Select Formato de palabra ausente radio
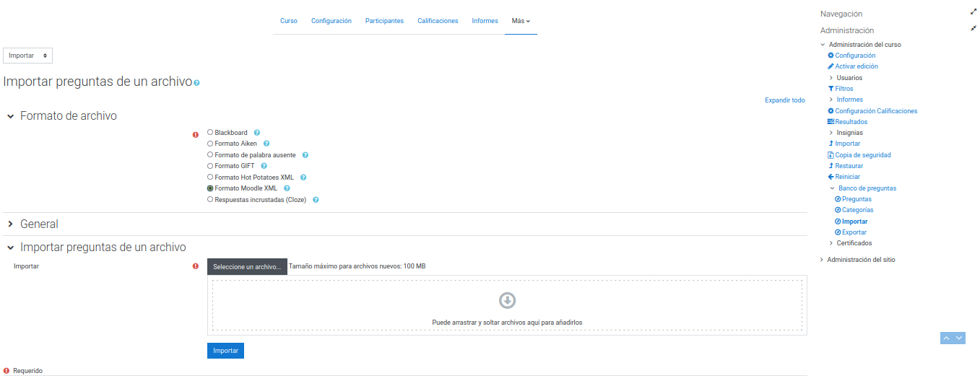The height and width of the screenshot is (381, 980). [210, 154]
